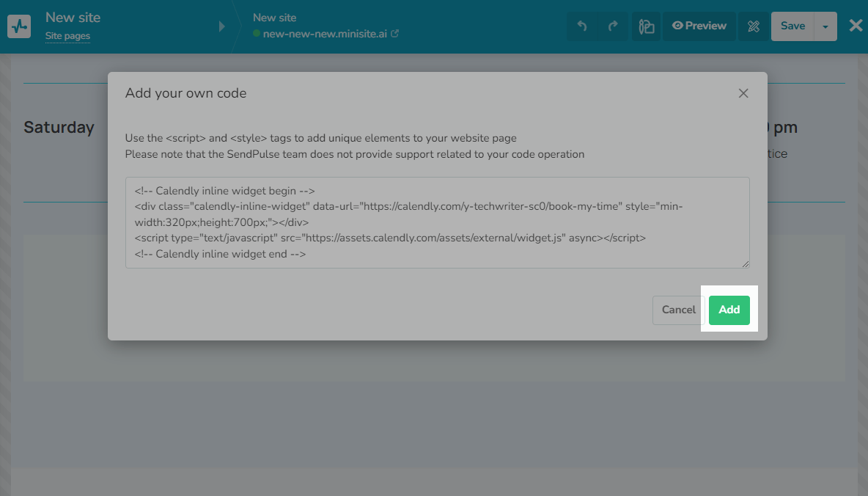Click the SendPulse support note text

coord(354,154)
